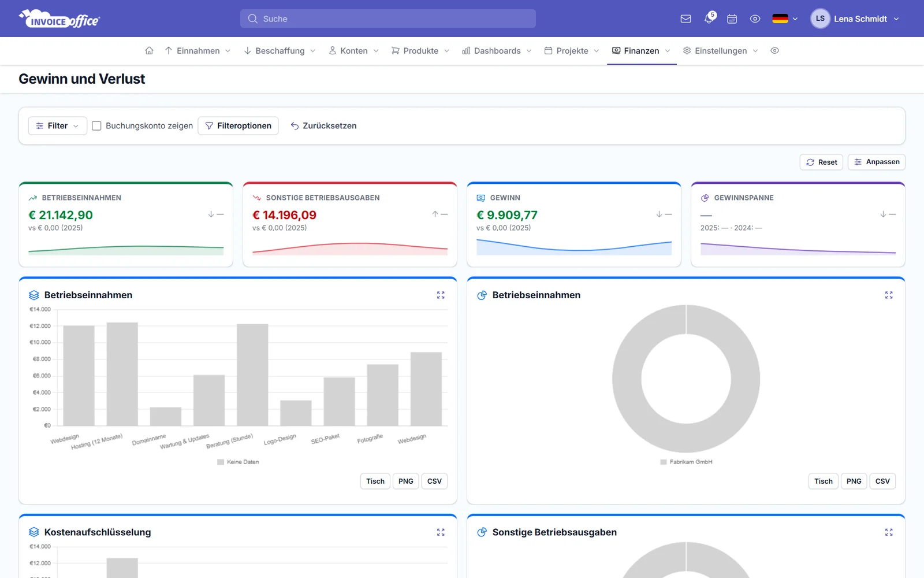Click the eye icon in the top header
924x578 pixels.
[755, 18]
